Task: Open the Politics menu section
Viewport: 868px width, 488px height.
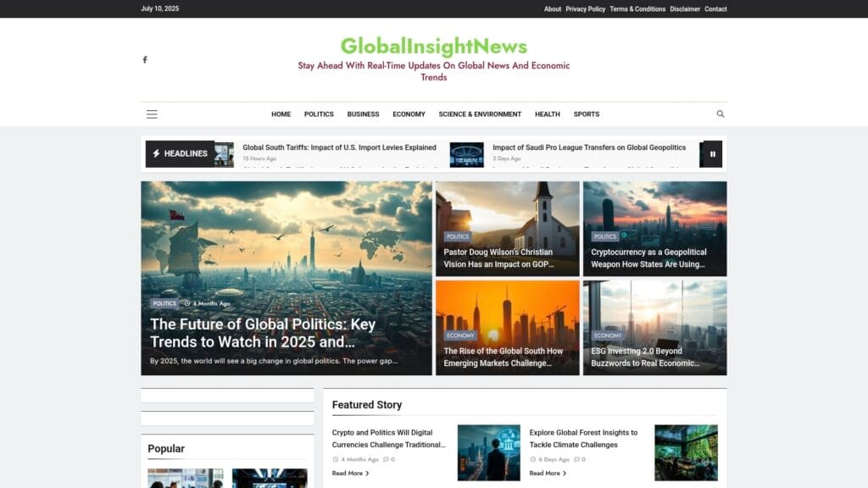Action: (319, 114)
